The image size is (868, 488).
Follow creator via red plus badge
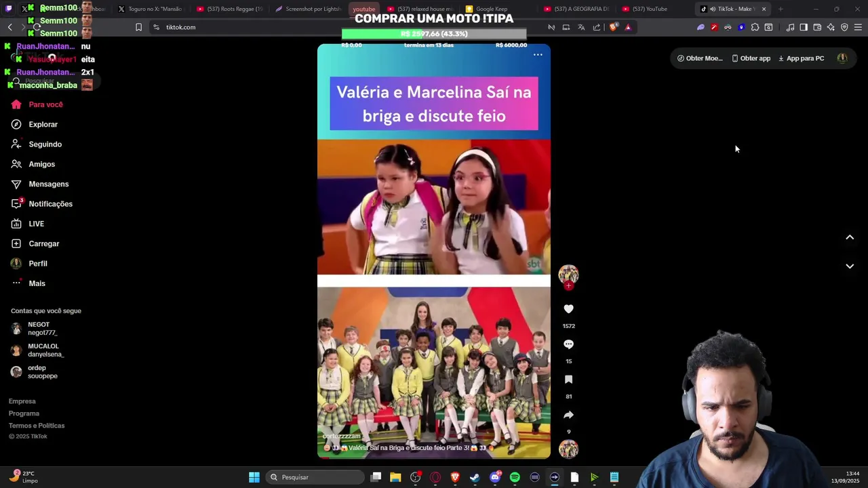pyautogui.click(x=568, y=286)
